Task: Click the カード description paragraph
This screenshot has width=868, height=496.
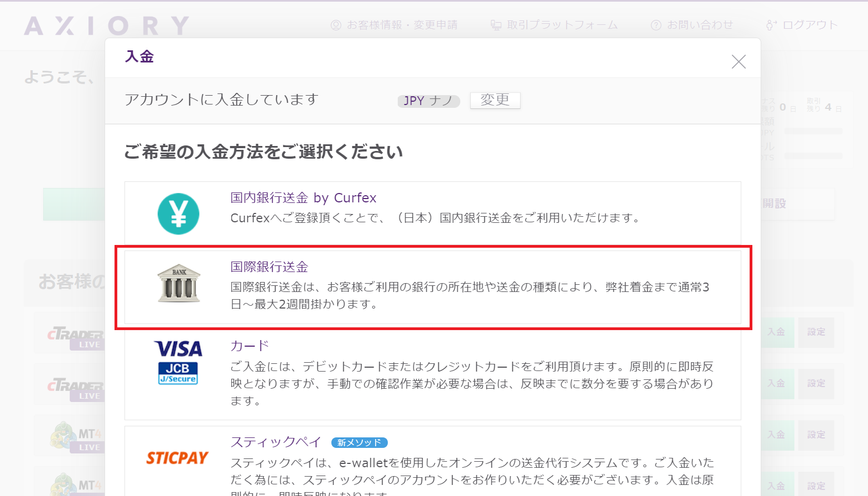Action: (x=472, y=383)
